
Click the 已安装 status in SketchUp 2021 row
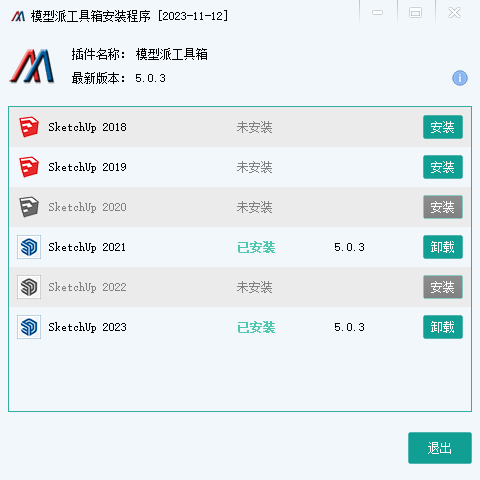(256, 247)
